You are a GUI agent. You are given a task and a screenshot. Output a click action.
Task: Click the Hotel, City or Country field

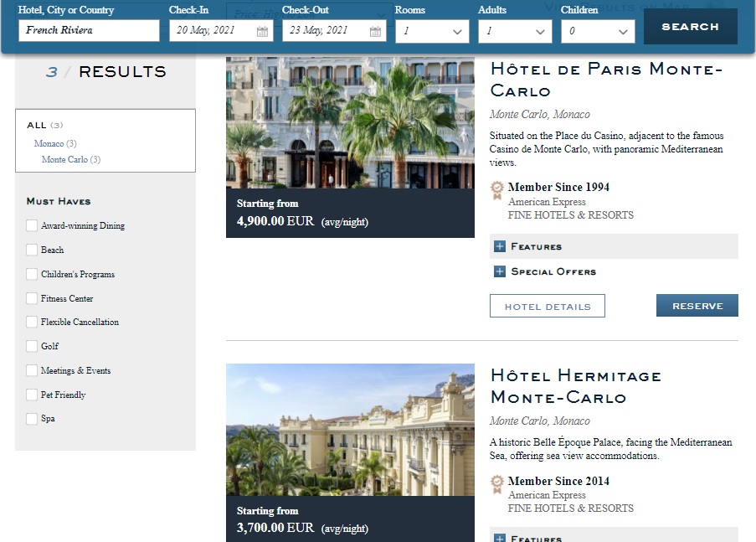(89, 31)
